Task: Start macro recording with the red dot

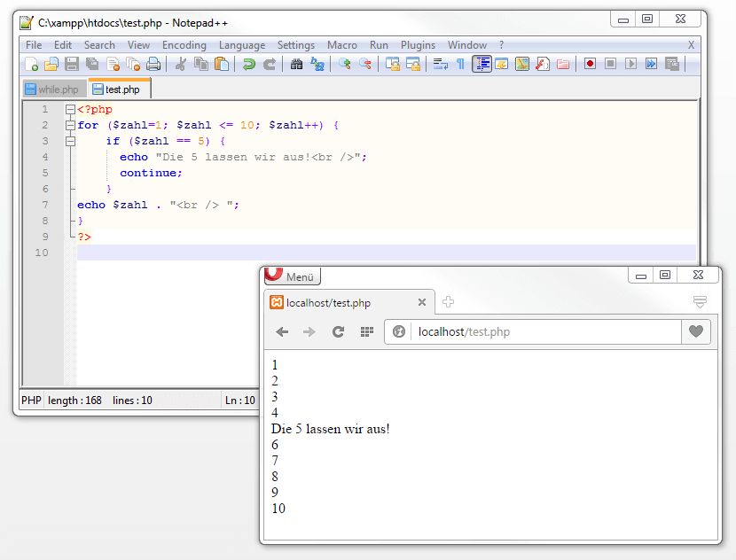Action: [590, 63]
